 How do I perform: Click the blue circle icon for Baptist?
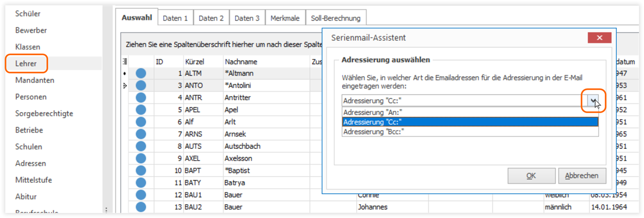(140, 170)
